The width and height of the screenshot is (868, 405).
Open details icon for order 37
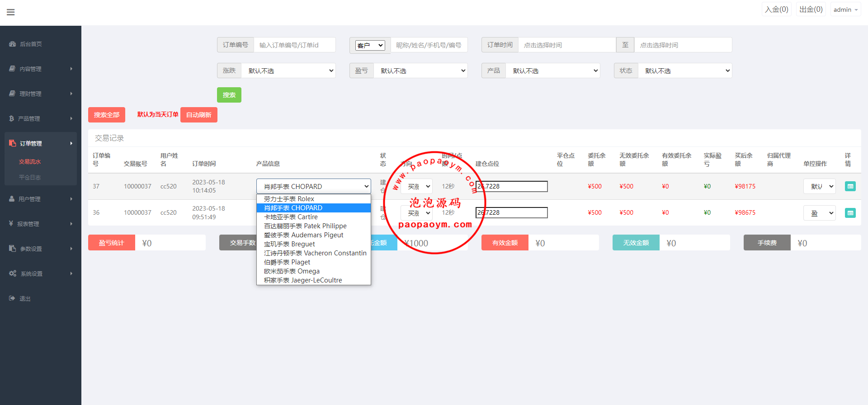(x=850, y=186)
